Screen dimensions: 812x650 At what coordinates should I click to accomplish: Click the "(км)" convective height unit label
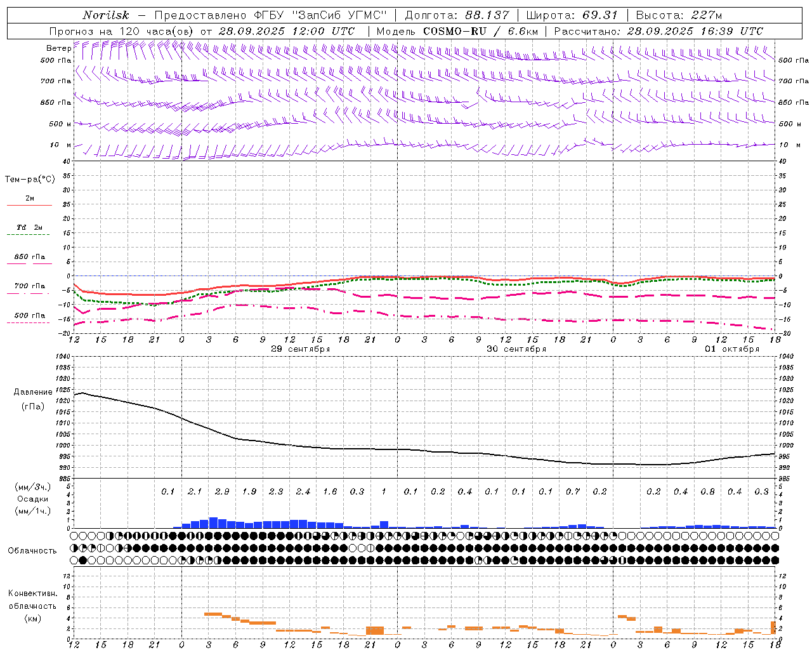coord(33,618)
